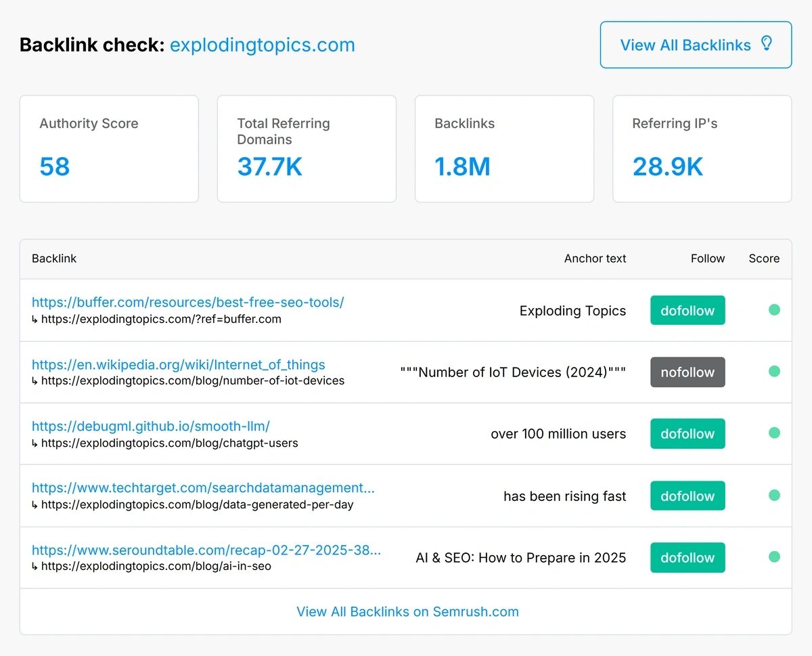The width and height of the screenshot is (812, 656).
Task: Click the Score column header
Action: tap(764, 259)
